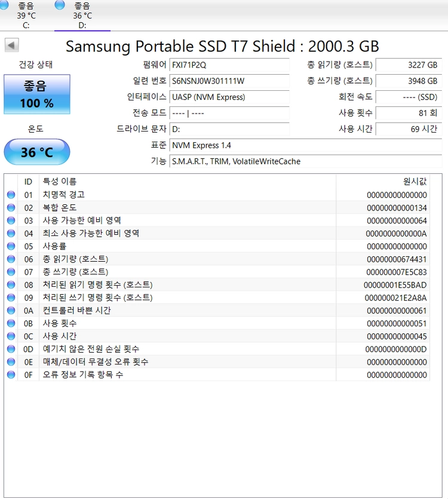Click raw value 0000000000000A
Screen dimensions: 448x499
(396, 234)
